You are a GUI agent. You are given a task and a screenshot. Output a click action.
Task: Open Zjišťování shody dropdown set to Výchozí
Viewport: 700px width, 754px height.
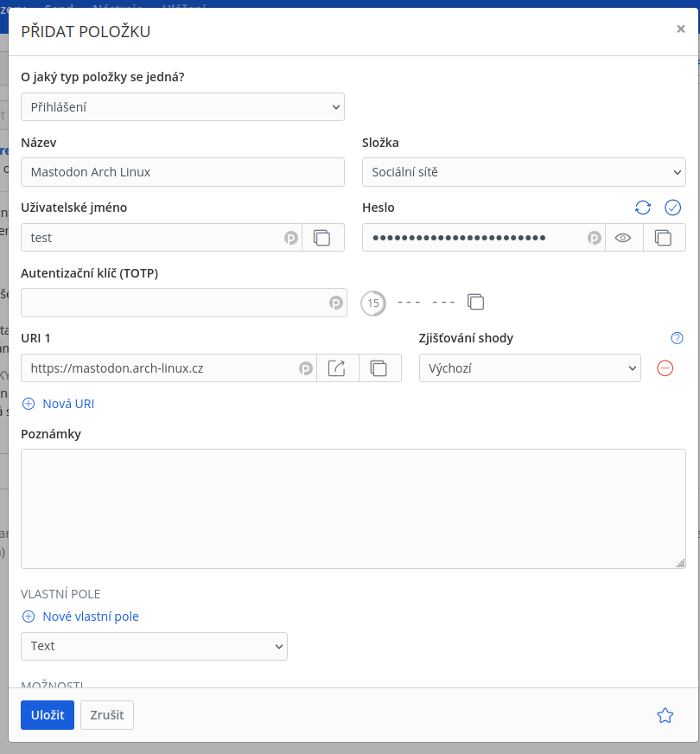tap(530, 368)
